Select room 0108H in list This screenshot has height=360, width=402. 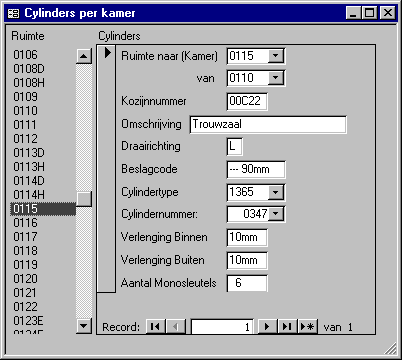pos(43,83)
